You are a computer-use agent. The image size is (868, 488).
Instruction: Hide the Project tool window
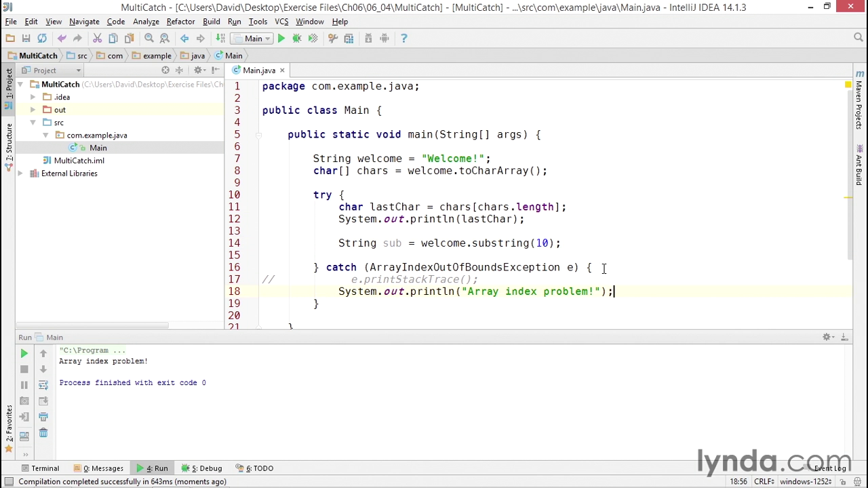click(x=215, y=70)
